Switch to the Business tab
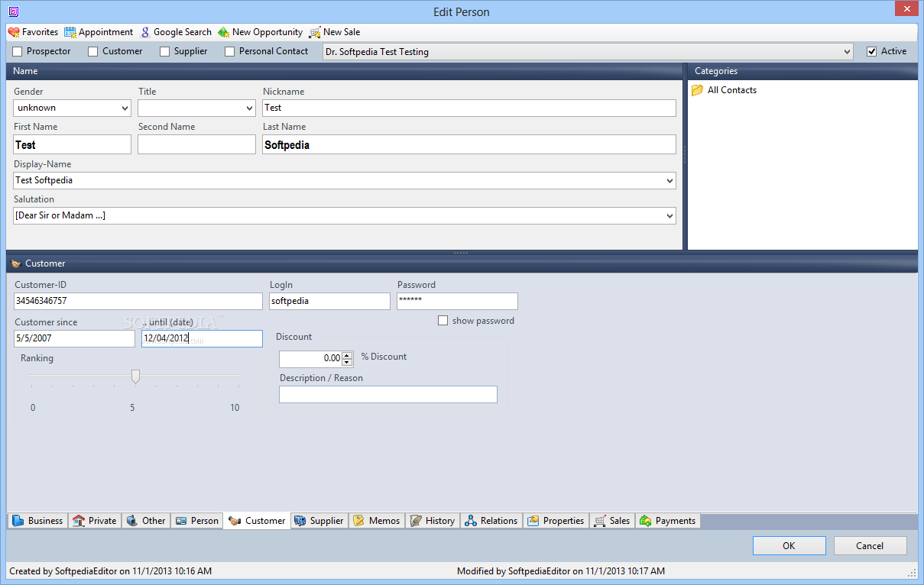The width and height of the screenshot is (924, 585). pyautogui.click(x=38, y=521)
